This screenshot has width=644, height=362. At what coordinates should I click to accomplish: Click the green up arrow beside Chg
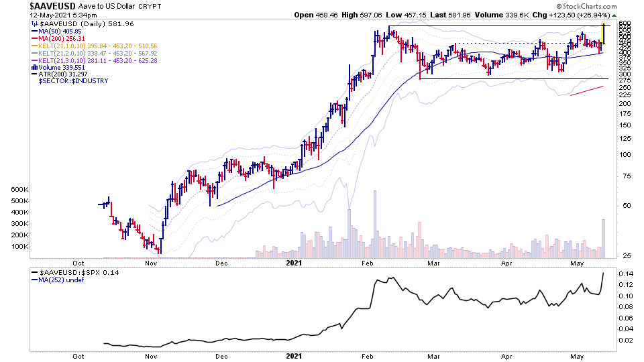click(614, 15)
